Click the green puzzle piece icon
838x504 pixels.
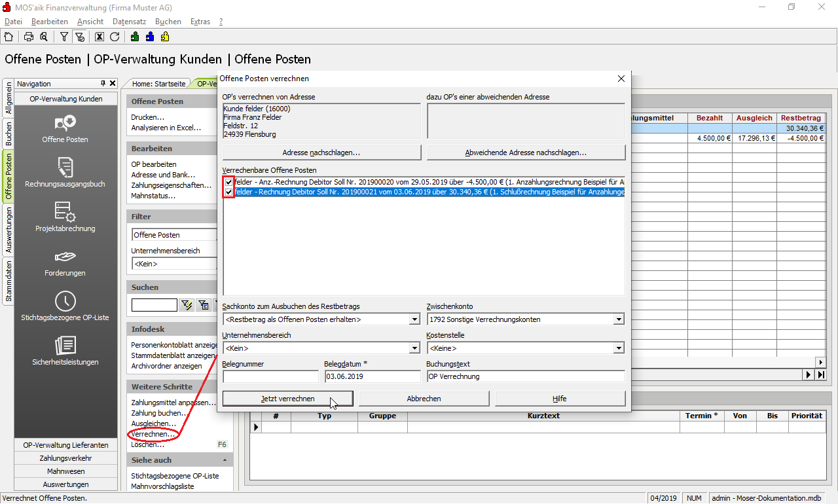[134, 37]
